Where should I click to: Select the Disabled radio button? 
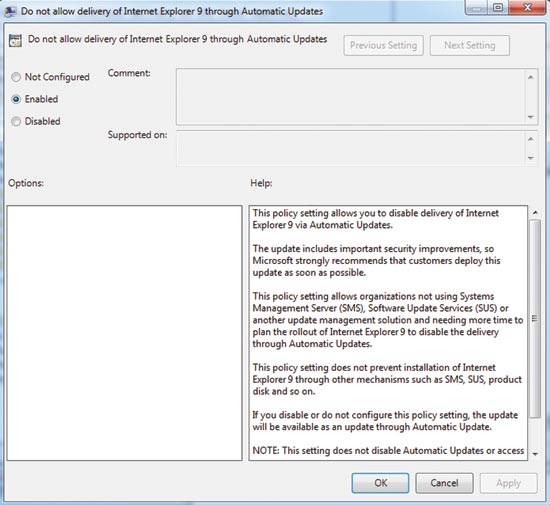[x=16, y=121]
